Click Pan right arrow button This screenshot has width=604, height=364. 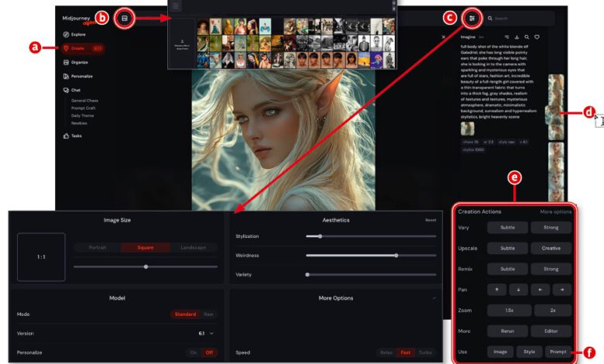click(562, 290)
